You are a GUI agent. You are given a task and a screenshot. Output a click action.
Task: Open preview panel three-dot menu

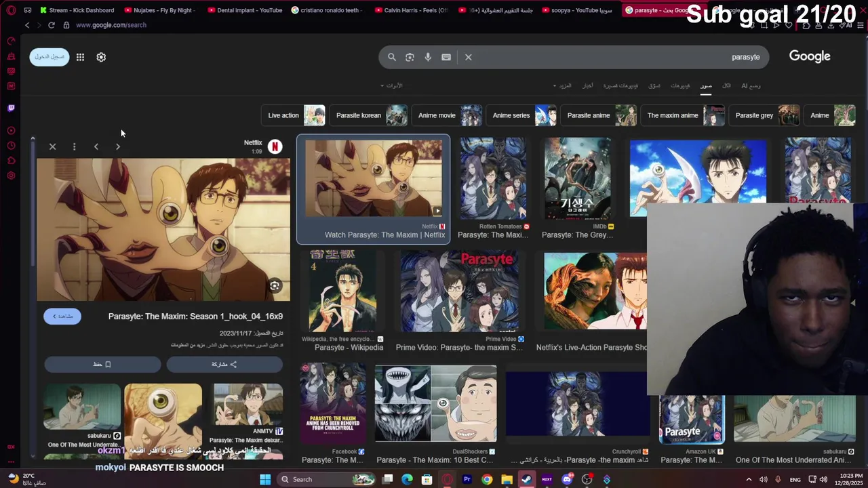74,146
